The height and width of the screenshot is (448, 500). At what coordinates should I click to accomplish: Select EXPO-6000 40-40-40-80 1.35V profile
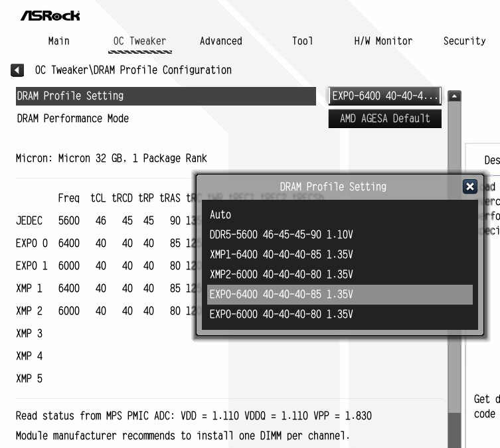(340, 315)
